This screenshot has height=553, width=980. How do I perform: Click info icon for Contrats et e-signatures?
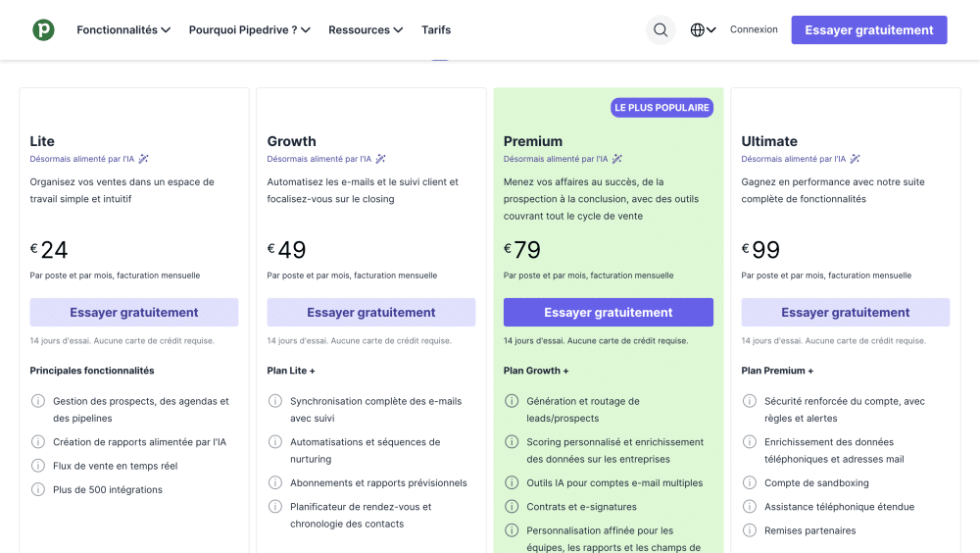[512, 506]
